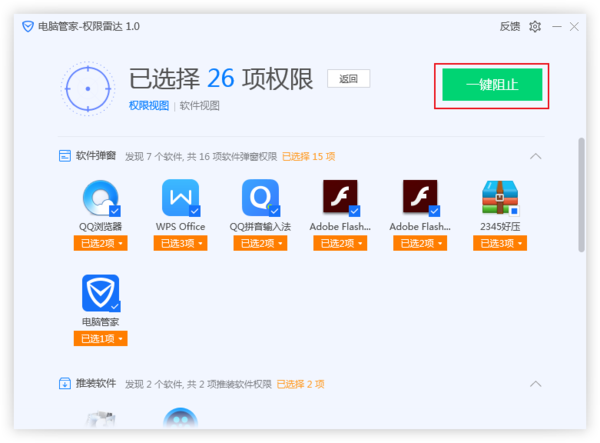Open the 反馈 feedback link
Viewport: 600px width, 443px height.
510,27
